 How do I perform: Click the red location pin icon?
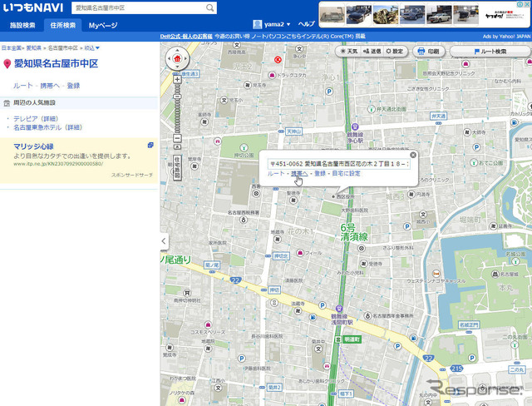pyautogui.click(x=7, y=64)
